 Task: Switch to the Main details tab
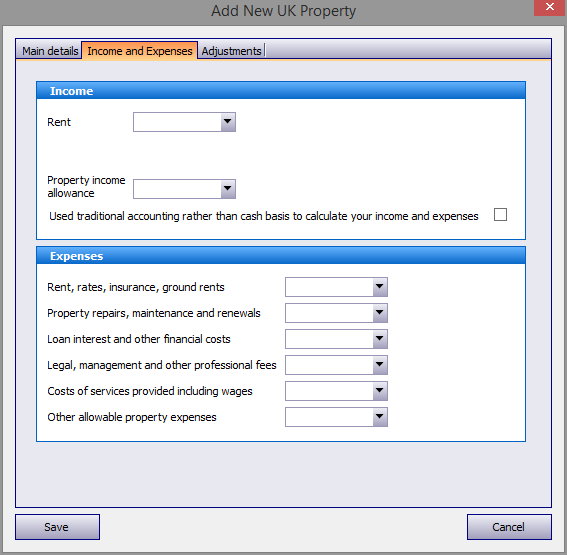pyautogui.click(x=50, y=51)
